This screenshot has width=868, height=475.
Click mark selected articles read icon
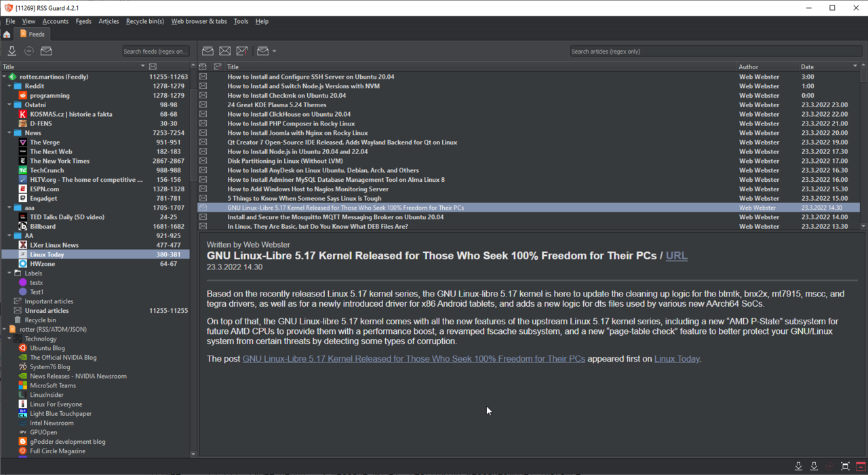[x=208, y=51]
